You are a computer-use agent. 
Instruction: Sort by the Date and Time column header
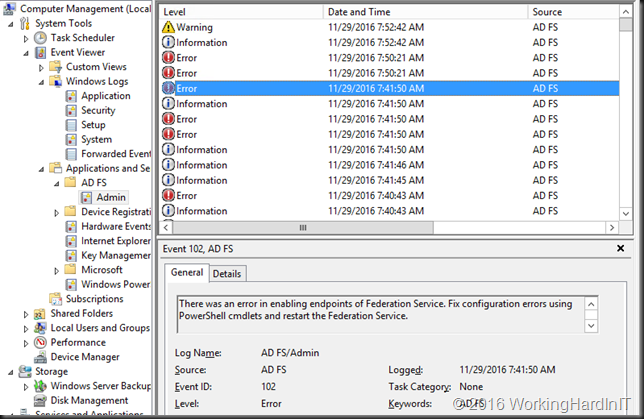point(426,12)
